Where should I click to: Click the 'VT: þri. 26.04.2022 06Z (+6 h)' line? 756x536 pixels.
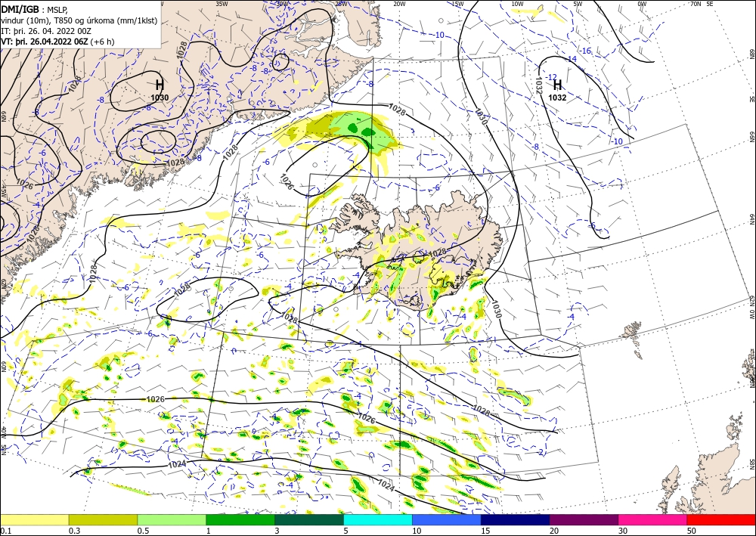57,42
